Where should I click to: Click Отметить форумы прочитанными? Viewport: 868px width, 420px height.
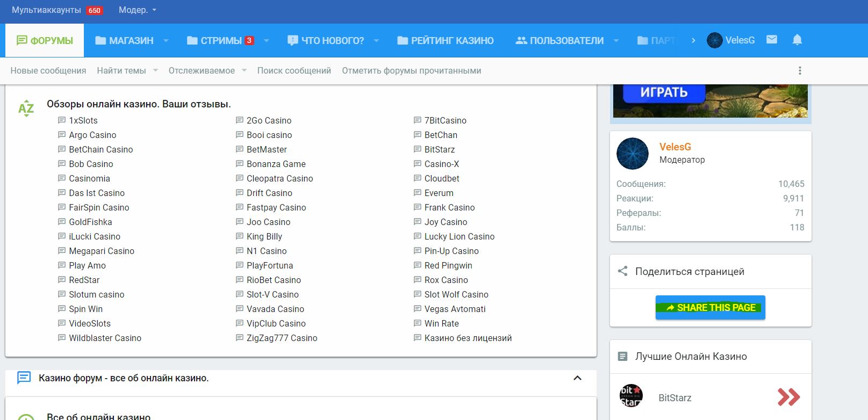click(x=412, y=70)
